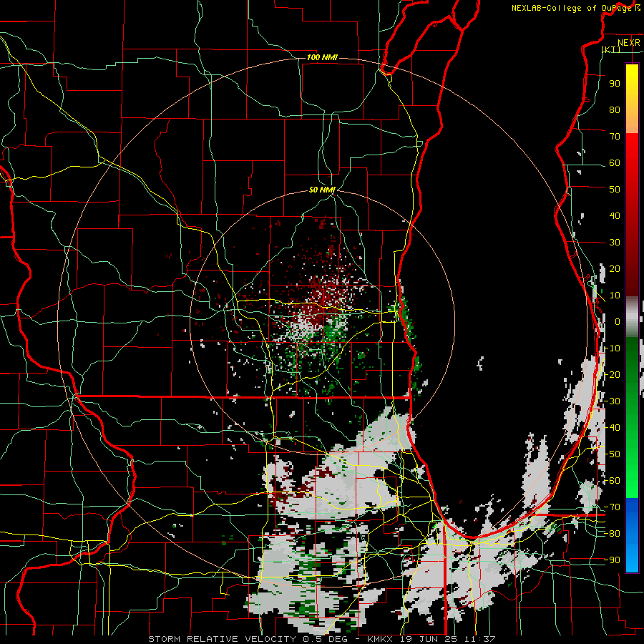Click the positive 70 value on velocity scale
Viewport: 644px width, 644px height.
pyautogui.click(x=615, y=137)
